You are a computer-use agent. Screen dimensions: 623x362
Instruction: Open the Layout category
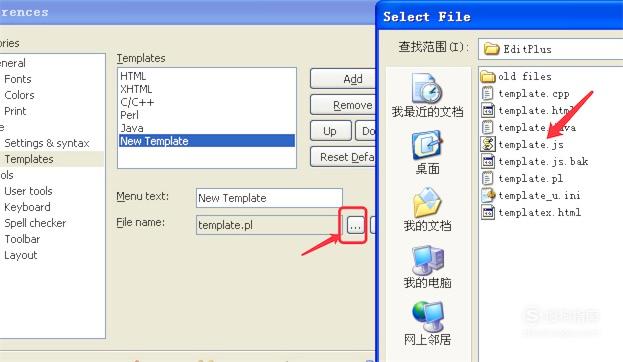[21, 255]
